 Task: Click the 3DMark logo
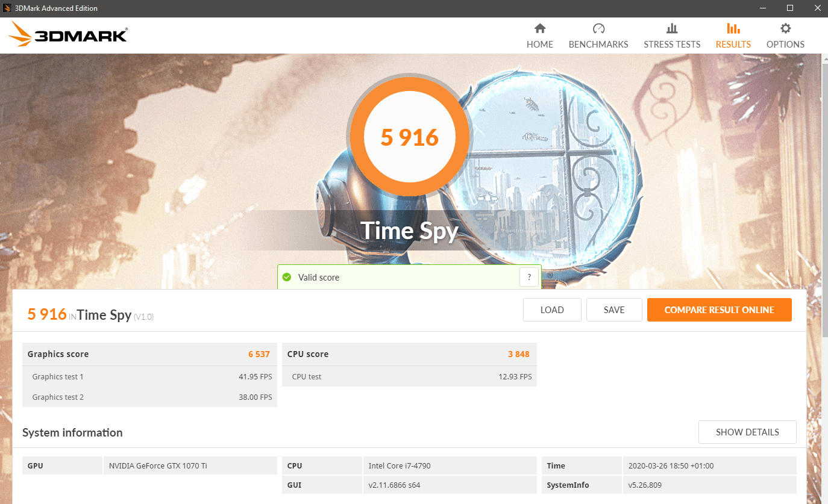(x=67, y=35)
